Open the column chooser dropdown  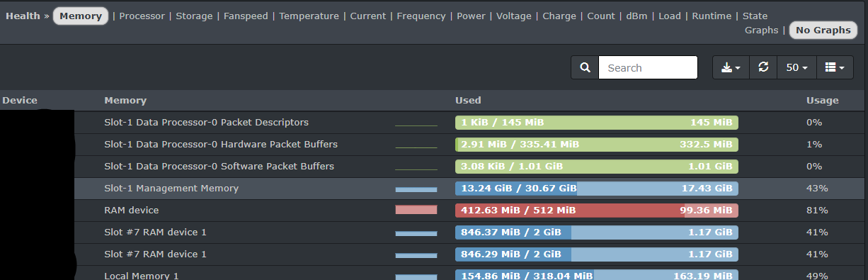(835, 67)
